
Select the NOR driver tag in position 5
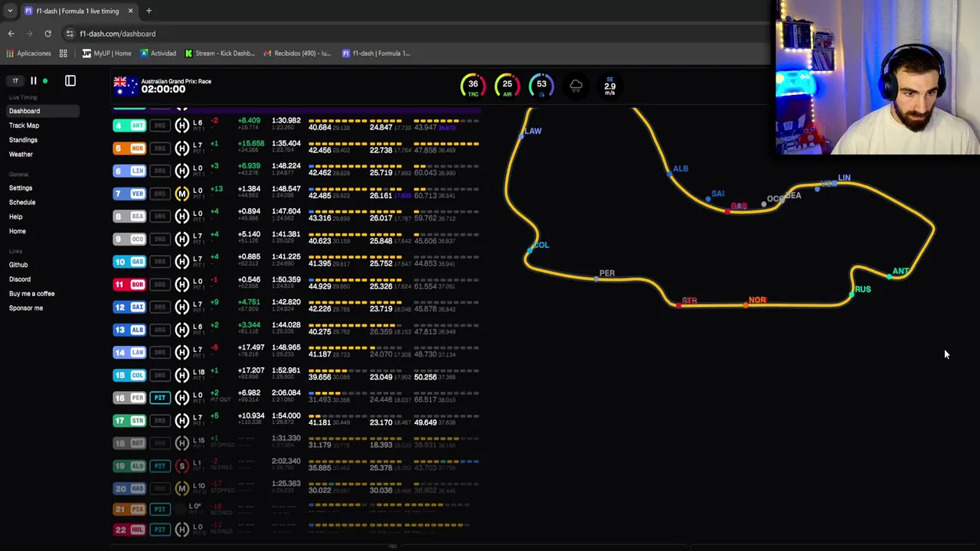[x=129, y=148]
